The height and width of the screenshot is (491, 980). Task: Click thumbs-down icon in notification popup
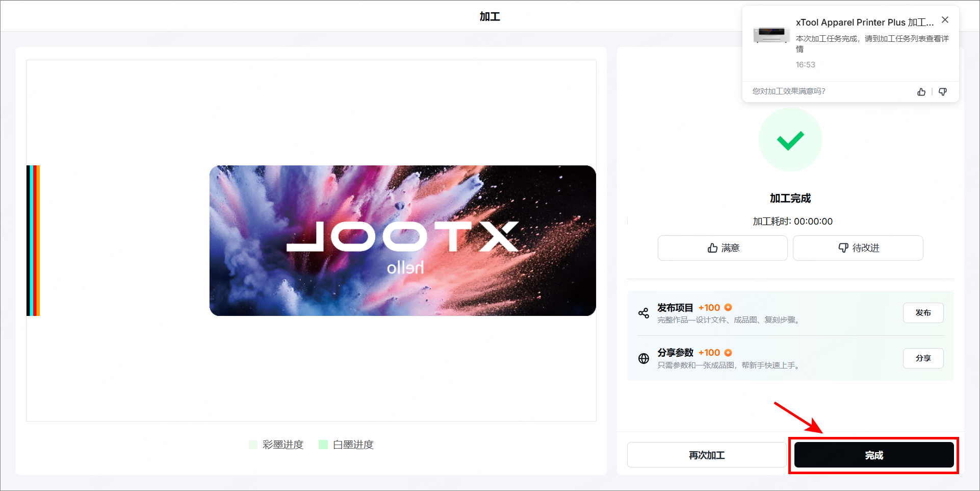tap(943, 92)
